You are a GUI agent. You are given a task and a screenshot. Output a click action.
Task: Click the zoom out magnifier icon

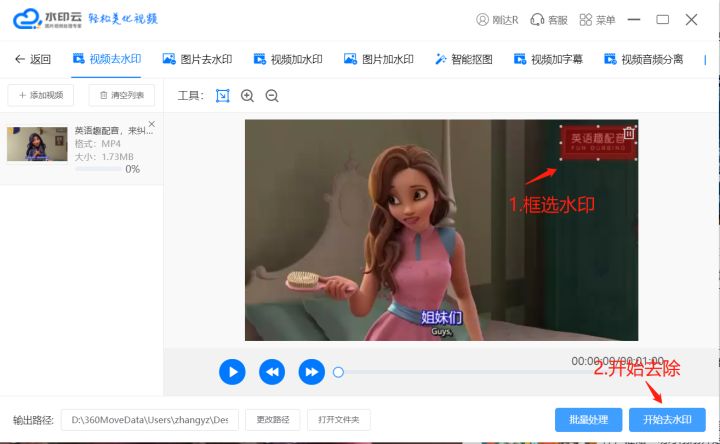[x=272, y=96]
